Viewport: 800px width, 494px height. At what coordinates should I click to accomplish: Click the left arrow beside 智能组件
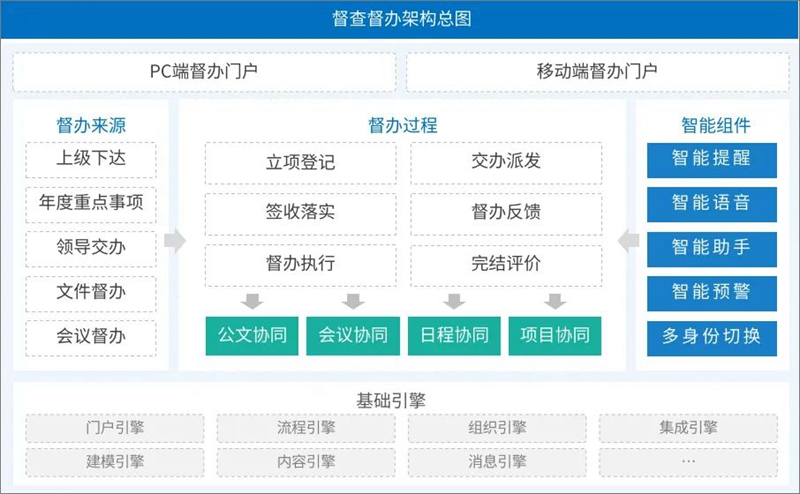[x=628, y=240]
